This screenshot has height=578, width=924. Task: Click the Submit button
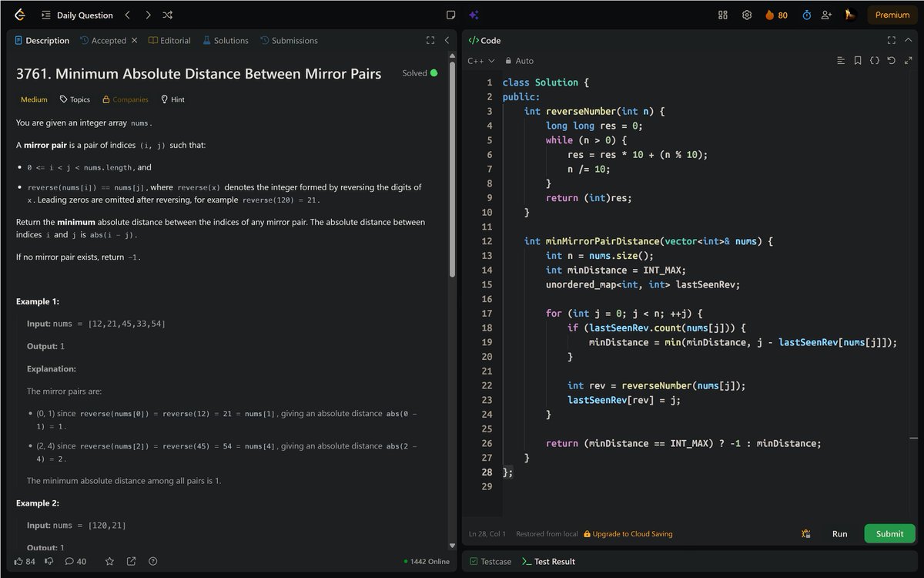tap(889, 533)
